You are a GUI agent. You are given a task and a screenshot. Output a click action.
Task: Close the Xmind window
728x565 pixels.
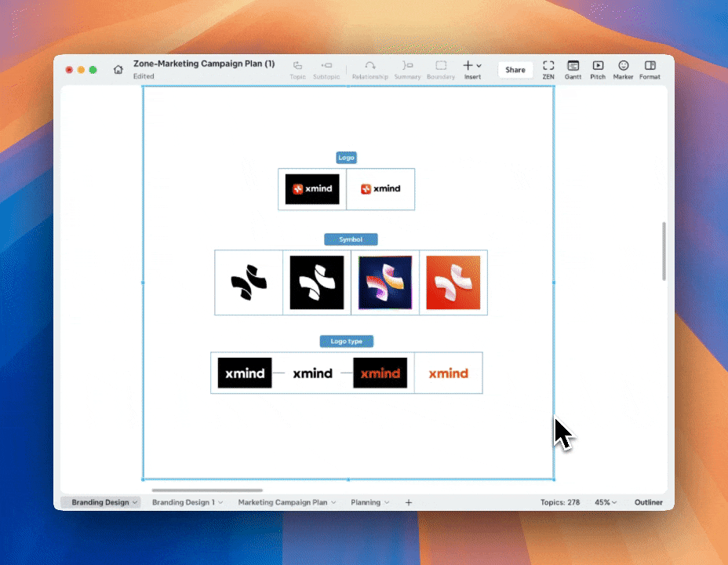[69, 70]
